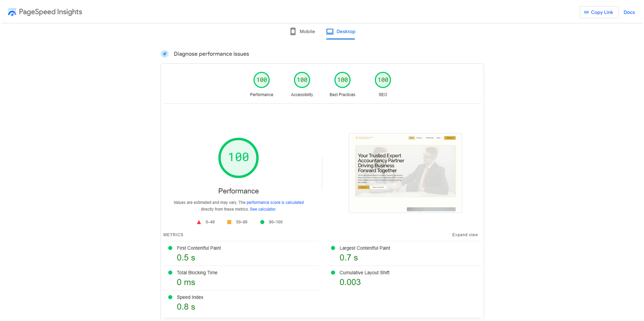Image resolution: width=644 pixels, height=321 pixels.
Task: Open the See calculator link
Action: (263, 209)
